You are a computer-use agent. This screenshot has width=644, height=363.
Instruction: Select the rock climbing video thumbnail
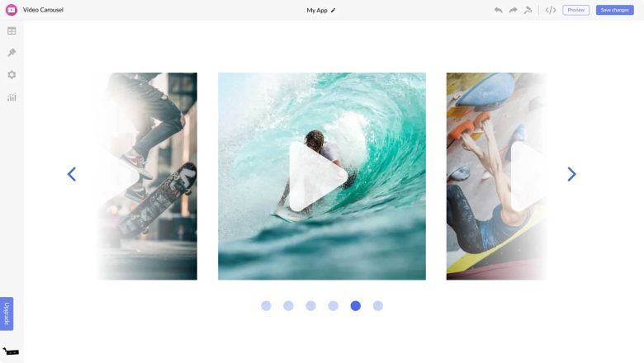click(495, 176)
